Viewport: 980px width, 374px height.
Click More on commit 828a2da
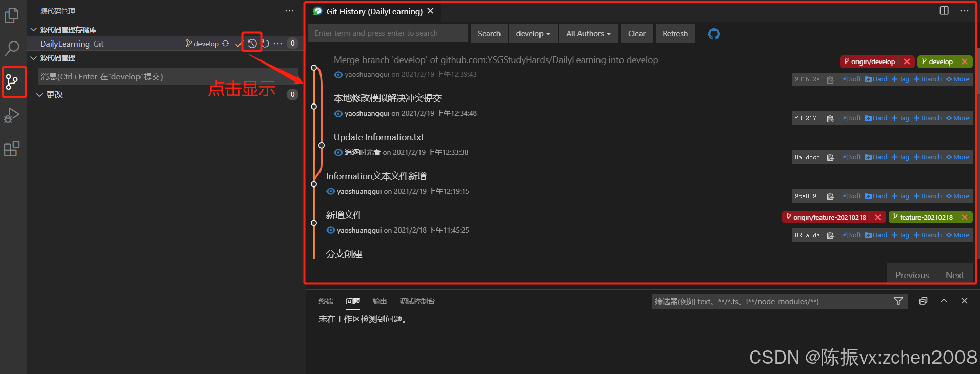point(957,235)
